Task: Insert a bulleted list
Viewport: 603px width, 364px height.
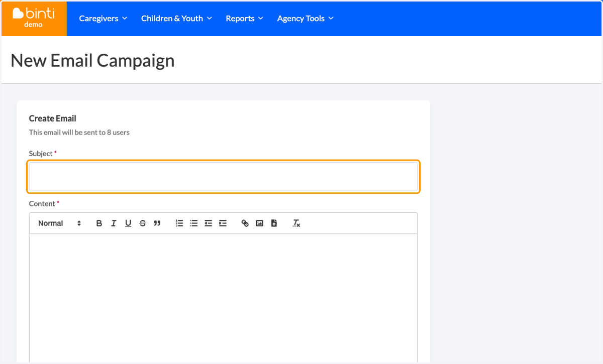Action: (194, 223)
